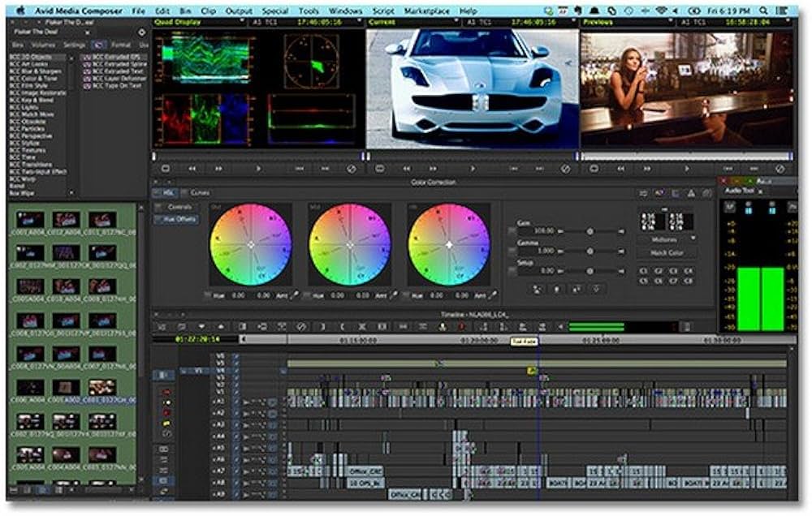
Task: Click the Match Color button
Action: tap(666, 252)
